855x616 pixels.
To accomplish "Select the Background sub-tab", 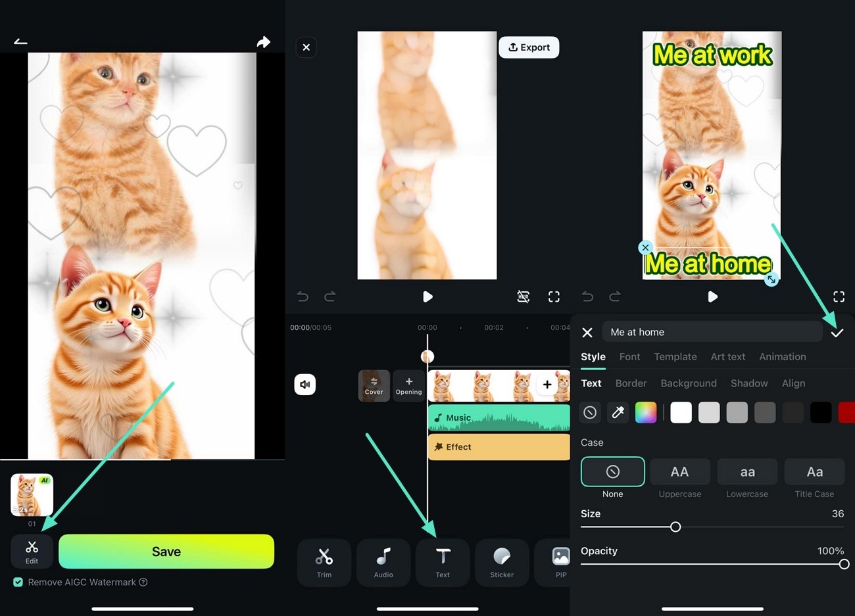I will [x=689, y=383].
